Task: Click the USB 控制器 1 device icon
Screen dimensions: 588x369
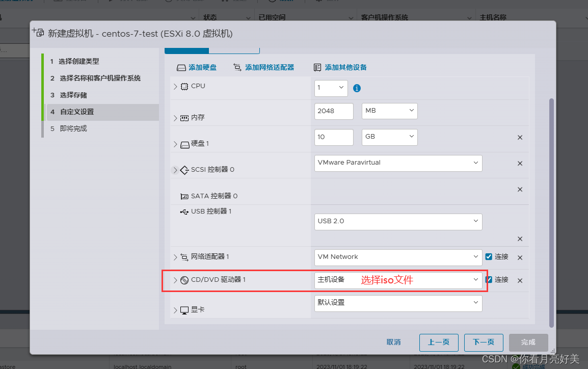Action: (x=183, y=211)
